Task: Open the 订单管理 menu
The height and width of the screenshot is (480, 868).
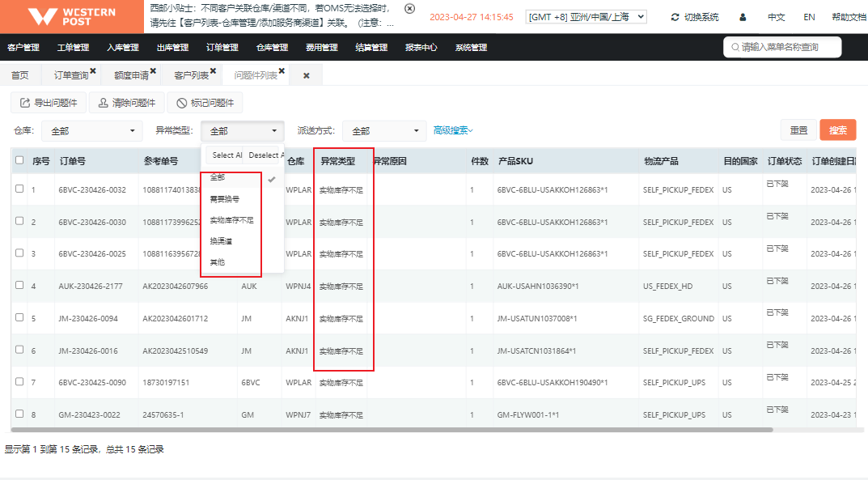Action: click(222, 48)
